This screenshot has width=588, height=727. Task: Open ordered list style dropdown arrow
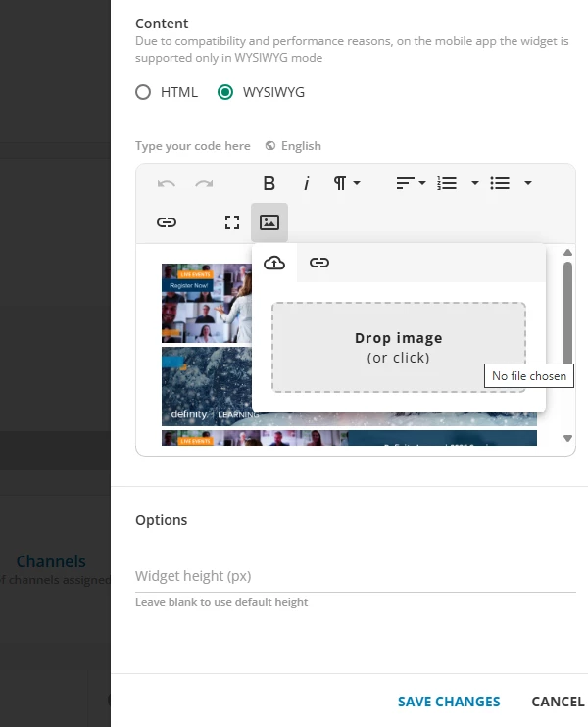(475, 183)
